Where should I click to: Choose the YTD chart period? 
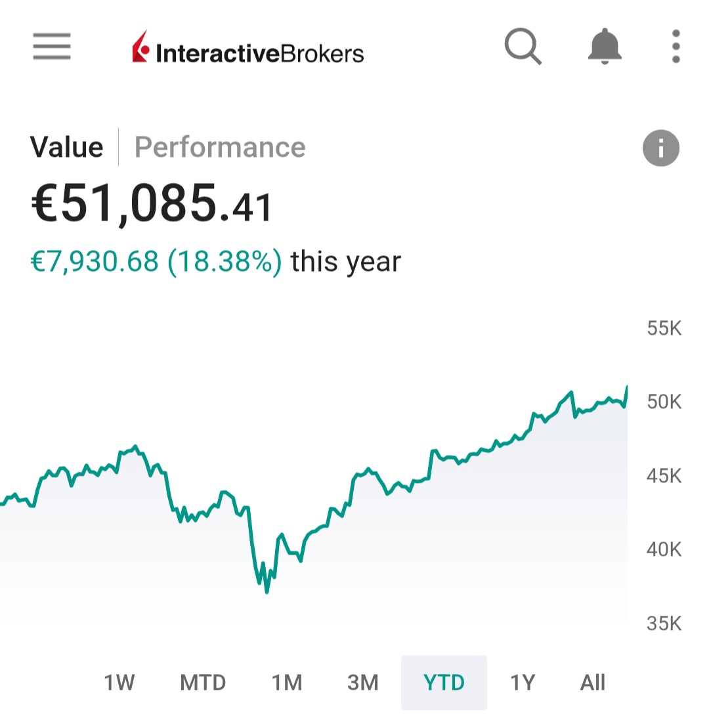click(x=444, y=683)
